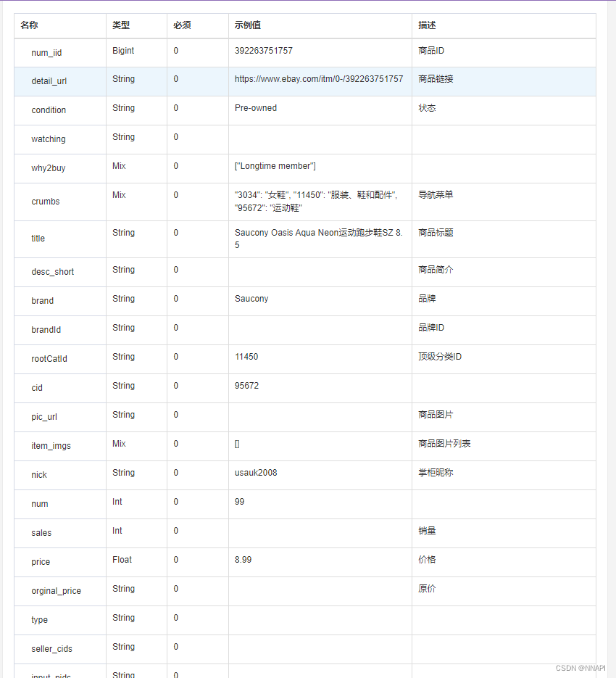Click the crumbs field name
The width and height of the screenshot is (616, 678).
(46, 202)
